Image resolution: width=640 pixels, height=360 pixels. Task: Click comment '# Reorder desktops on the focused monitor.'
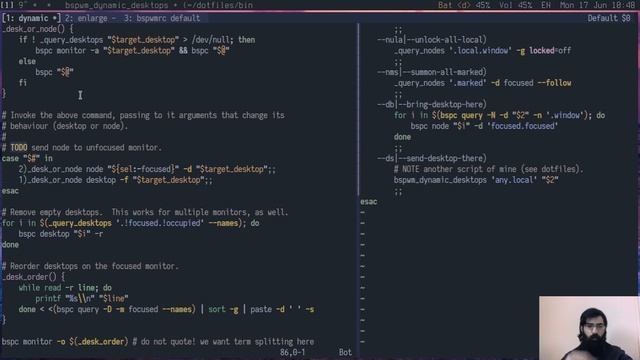[x=90, y=266]
